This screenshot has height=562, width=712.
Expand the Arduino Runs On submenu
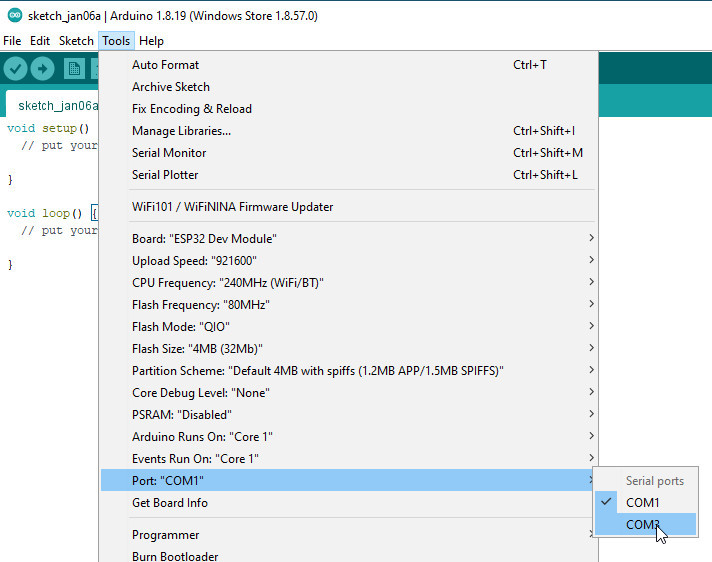pos(348,437)
